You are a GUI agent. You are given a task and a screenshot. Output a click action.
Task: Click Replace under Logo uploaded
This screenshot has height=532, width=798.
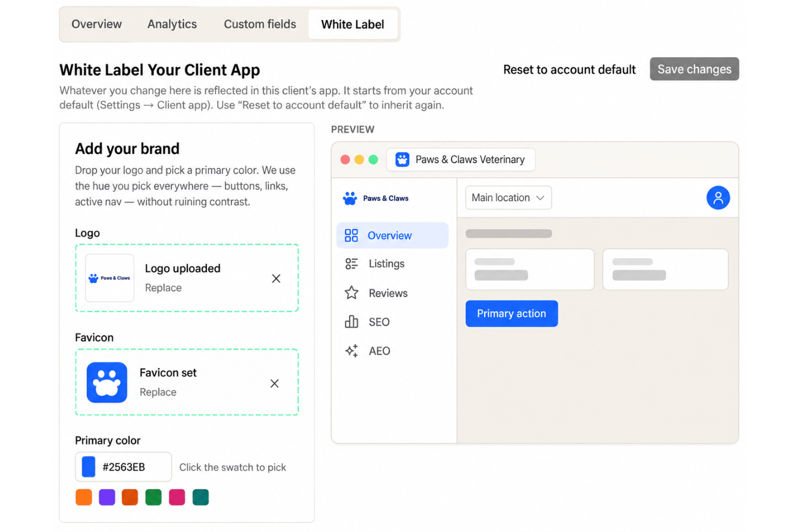click(x=163, y=288)
